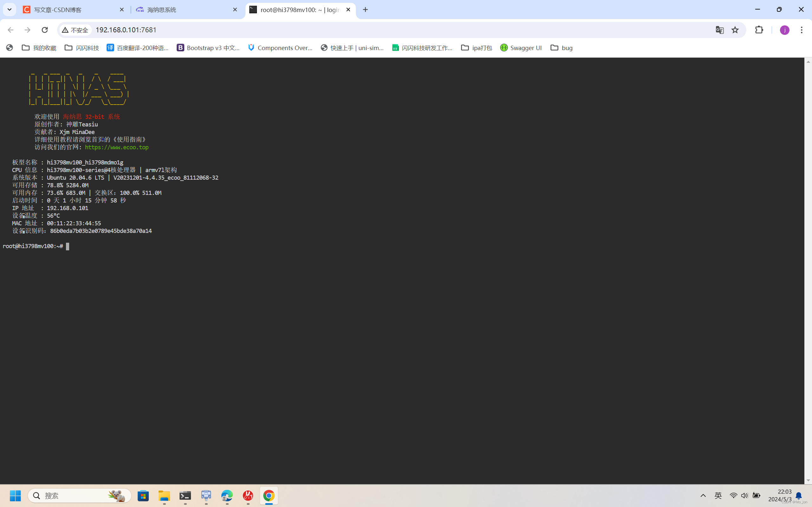Expand hidden icons in the system tray
The width and height of the screenshot is (812, 507).
point(703,496)
